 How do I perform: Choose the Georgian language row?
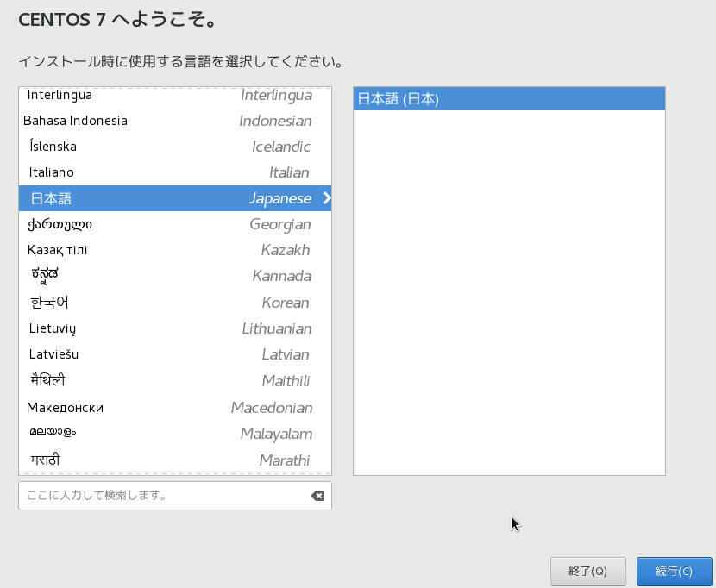(x=175, y=224)
